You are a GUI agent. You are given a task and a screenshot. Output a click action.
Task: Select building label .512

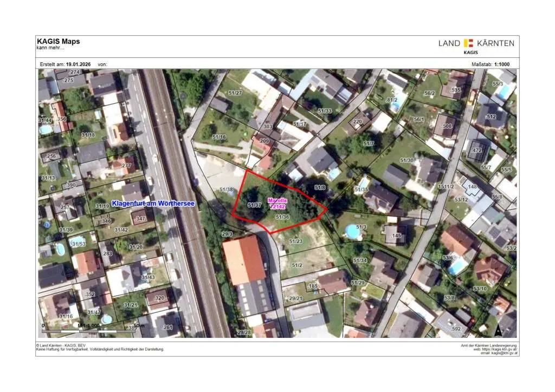click(491, 116)
